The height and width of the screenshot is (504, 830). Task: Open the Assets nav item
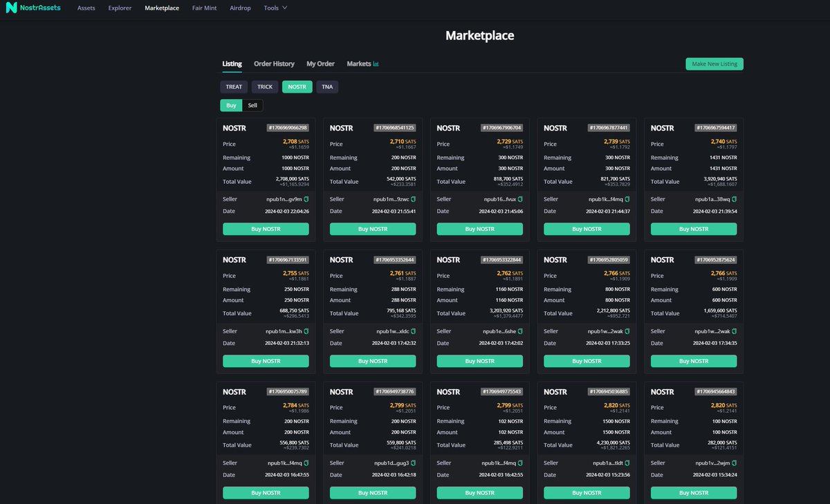[86, 8]
